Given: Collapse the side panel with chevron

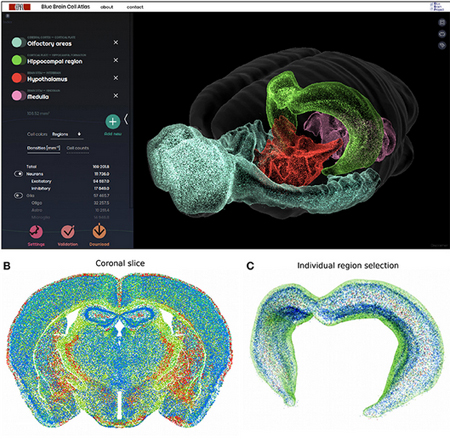Looking at the screenshot, I should tap(126, 119).
